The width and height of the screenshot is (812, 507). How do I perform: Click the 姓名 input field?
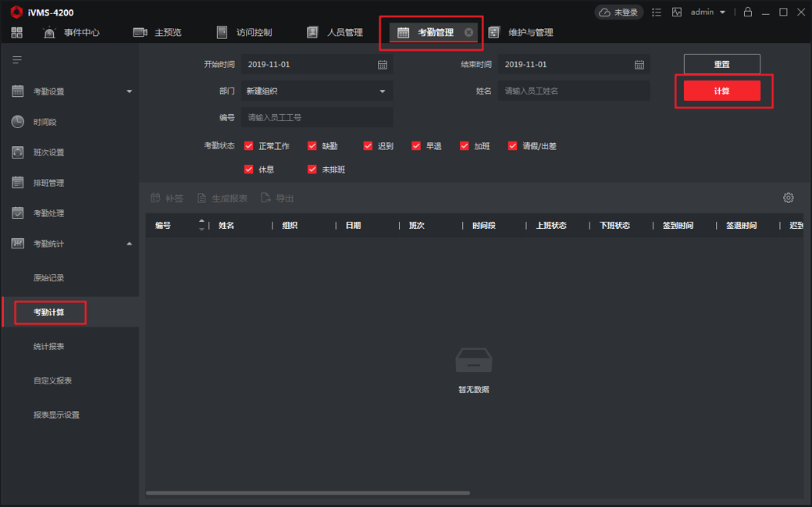click(x=574, y=91)
